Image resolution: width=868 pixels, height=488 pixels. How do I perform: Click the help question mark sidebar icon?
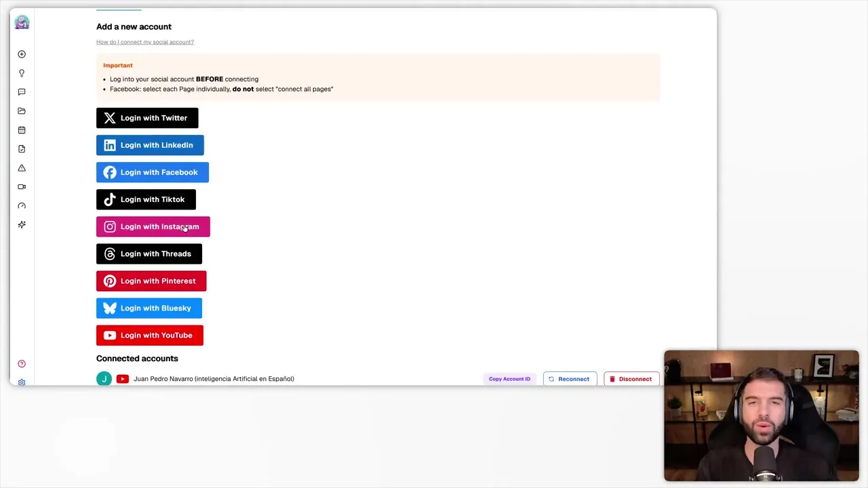click(22, 364)
